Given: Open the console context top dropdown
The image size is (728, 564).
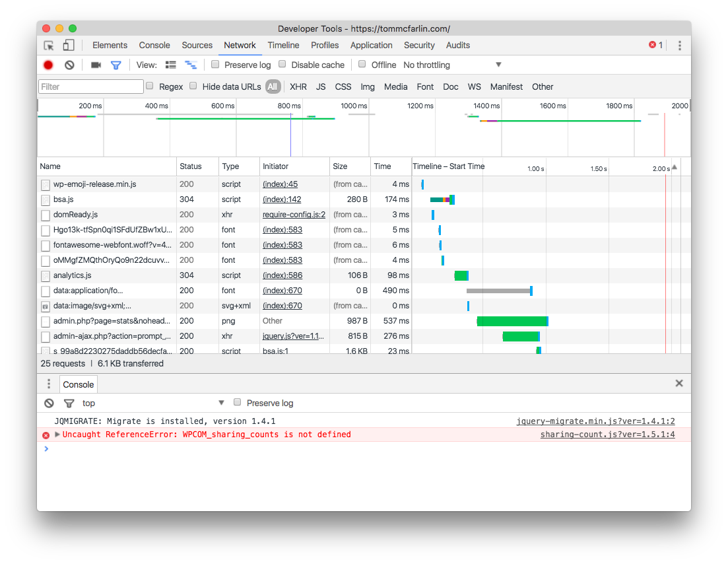Looking at the screenshot, I should (x=153, y=403).
